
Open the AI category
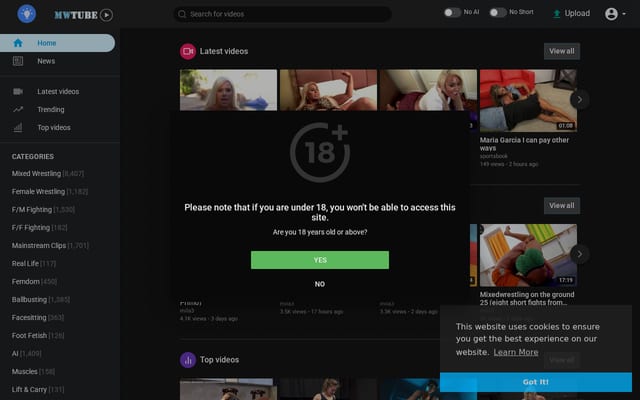(27, 353)
